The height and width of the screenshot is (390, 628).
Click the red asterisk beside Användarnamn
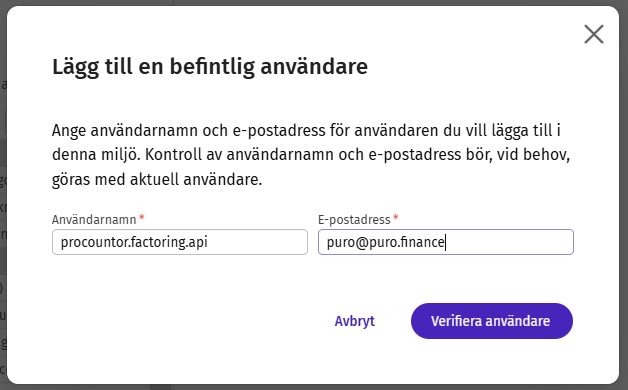[x=141, y=217]
